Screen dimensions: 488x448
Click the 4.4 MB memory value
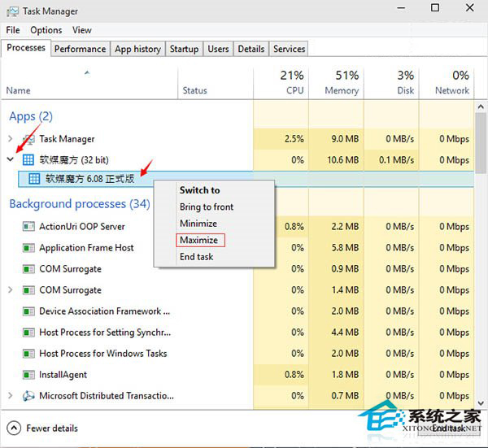click(345, 333)
